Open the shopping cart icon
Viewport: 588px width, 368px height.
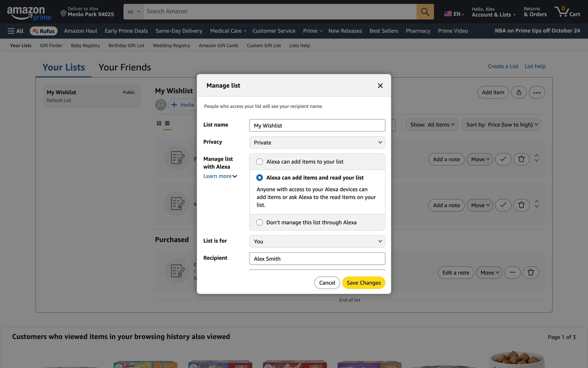567,12
